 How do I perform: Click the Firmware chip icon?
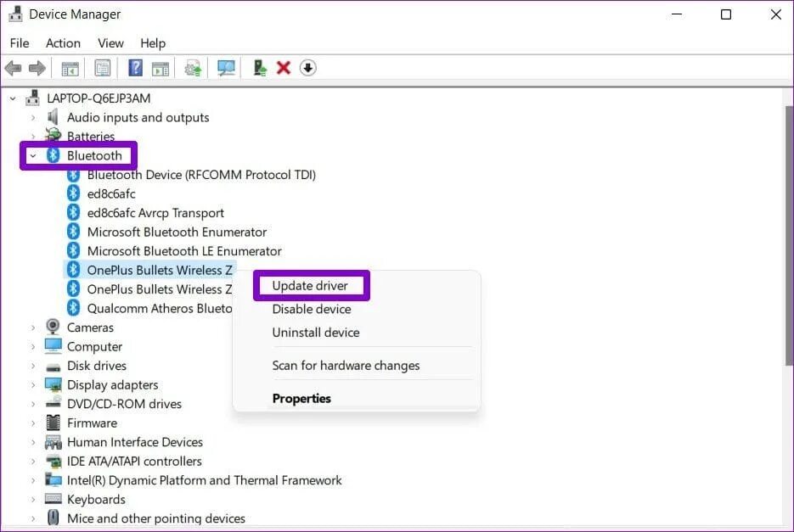point(53,423)
